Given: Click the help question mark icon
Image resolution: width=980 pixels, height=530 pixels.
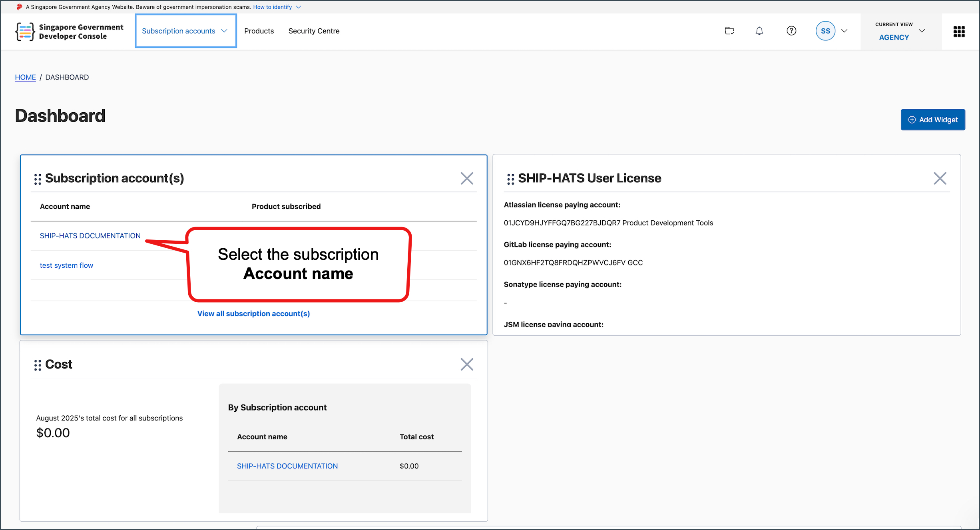Looking at the screenshot, I should point(791,31).
